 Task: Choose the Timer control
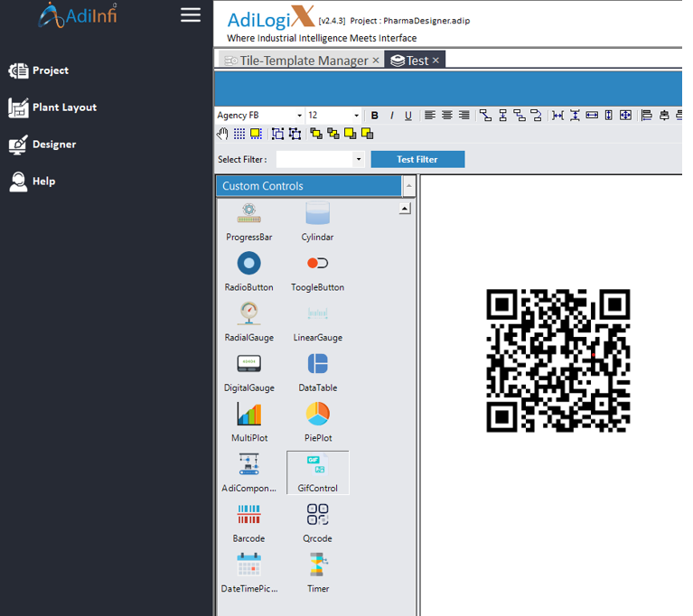[x=318, y=574]
